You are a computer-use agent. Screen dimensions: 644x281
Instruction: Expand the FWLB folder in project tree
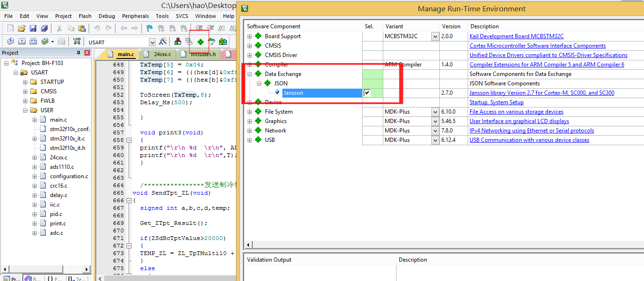[25, 101]
